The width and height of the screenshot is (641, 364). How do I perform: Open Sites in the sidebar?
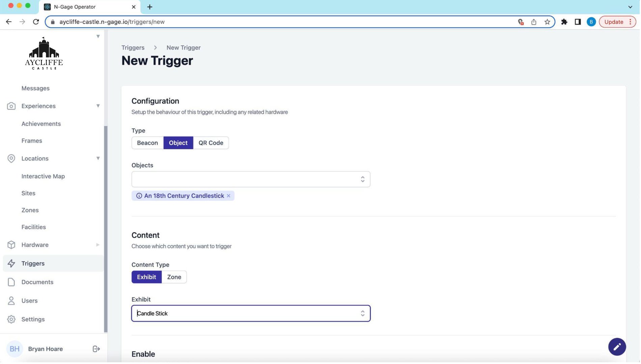click(x=28, y=193)
